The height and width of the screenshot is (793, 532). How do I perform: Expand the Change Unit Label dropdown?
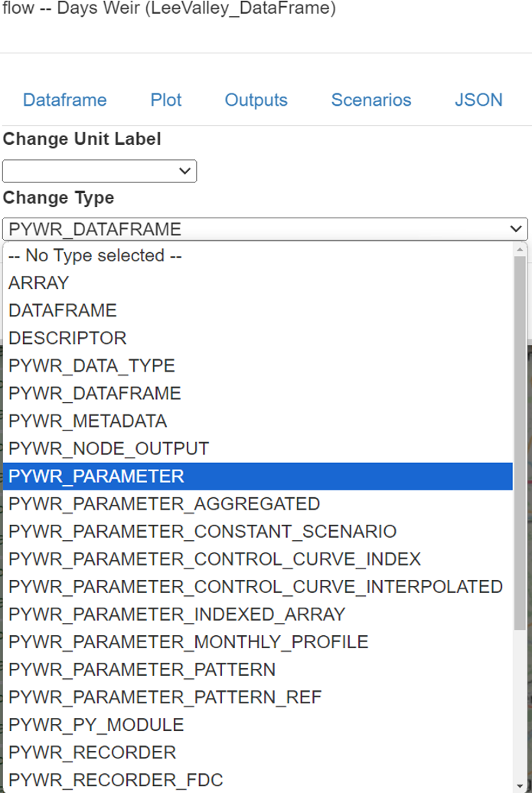[100, 171]
